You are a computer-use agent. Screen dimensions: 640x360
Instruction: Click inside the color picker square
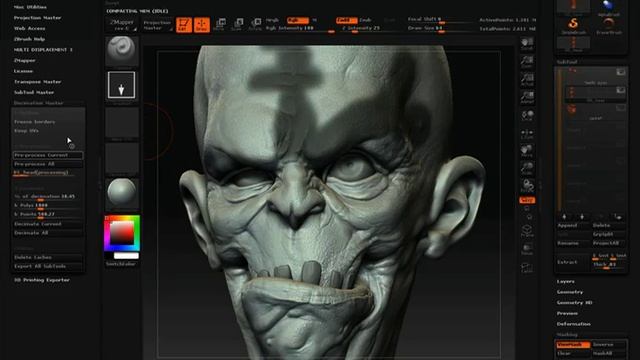click(x=122, y=233)
